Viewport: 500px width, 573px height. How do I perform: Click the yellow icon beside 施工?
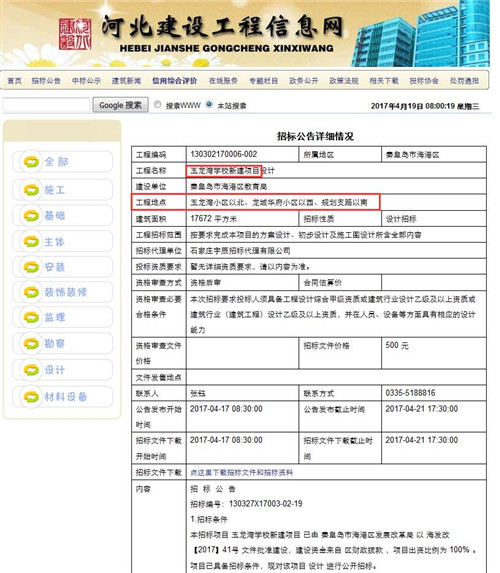coord(31,190)
